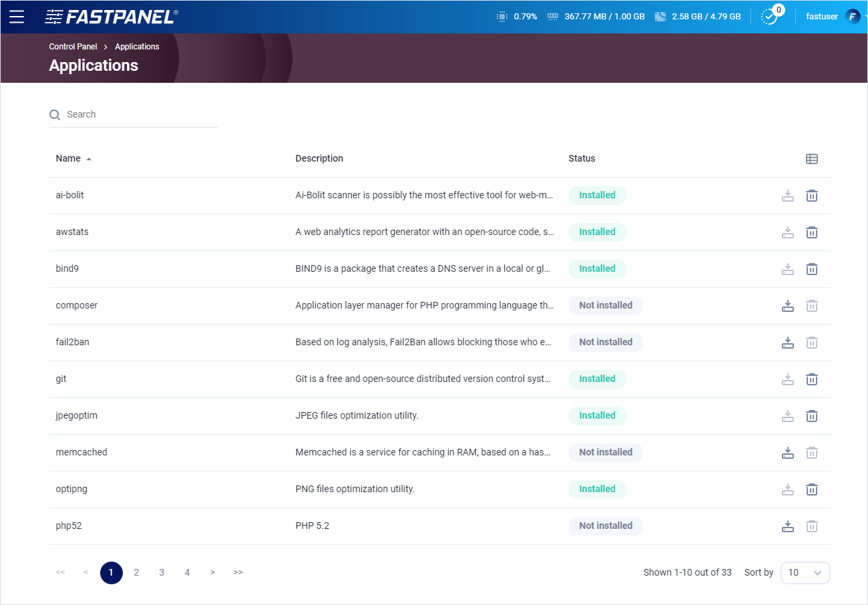Go to page 4

pos(187,572)
